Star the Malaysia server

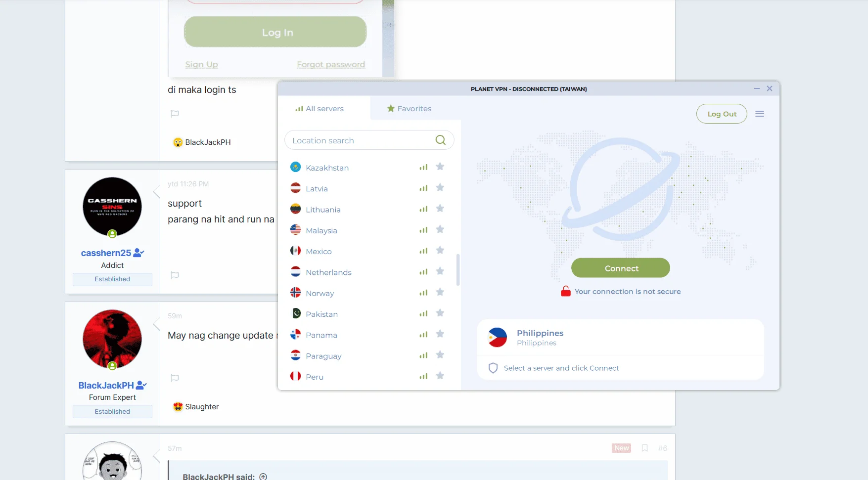coord(440,229)
